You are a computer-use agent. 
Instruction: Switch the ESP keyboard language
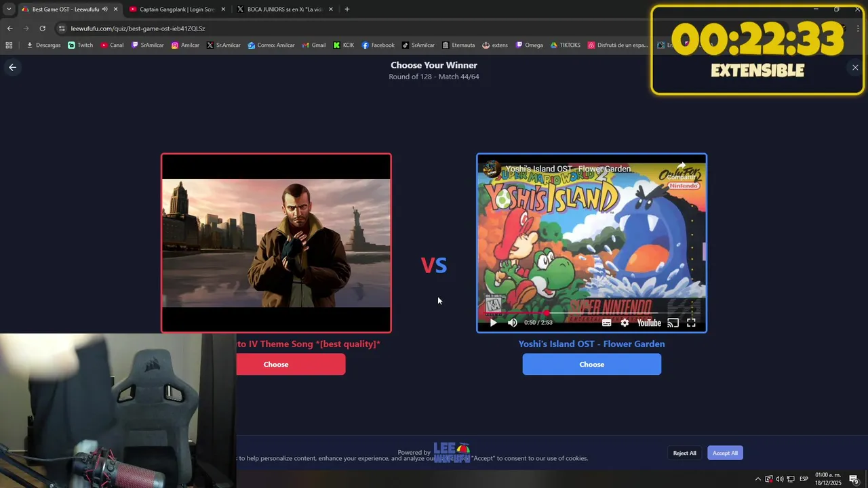coord(804,479)
